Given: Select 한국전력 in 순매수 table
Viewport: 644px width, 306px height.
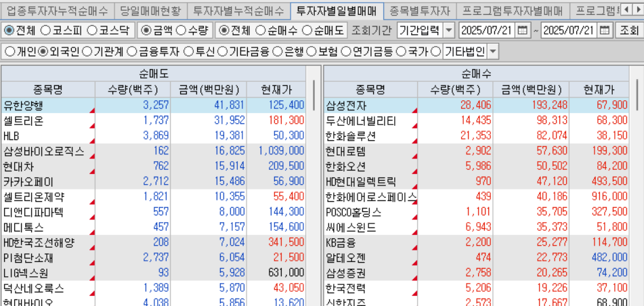Looking at the screenshot, I should click(x=476, y=288).
